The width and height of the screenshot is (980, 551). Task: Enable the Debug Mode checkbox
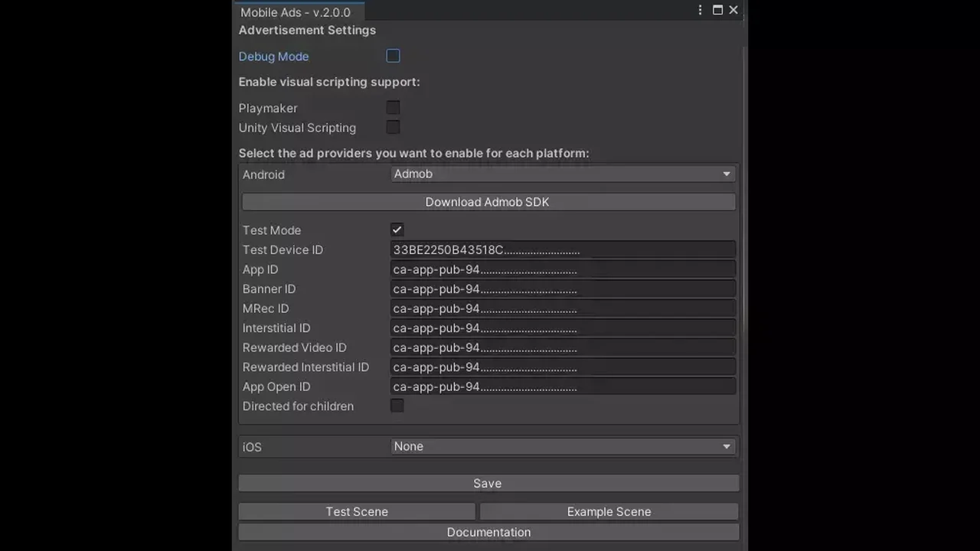[x=393, y=56]
